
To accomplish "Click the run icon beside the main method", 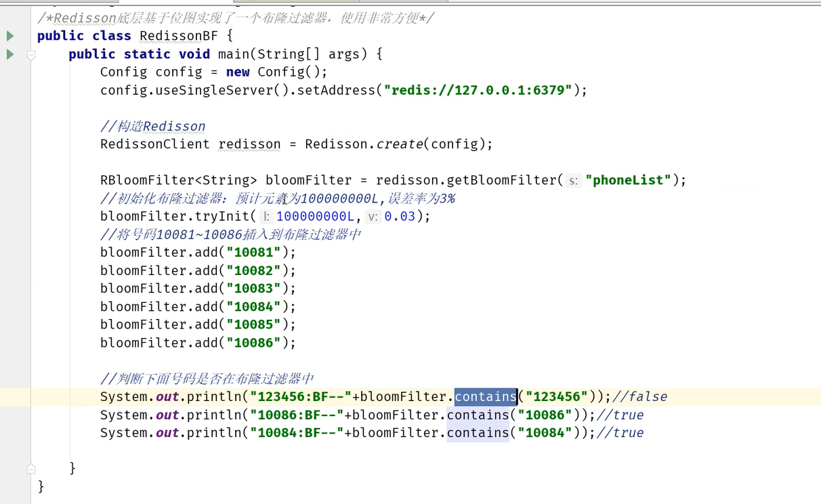I will [x=9, y=54].
